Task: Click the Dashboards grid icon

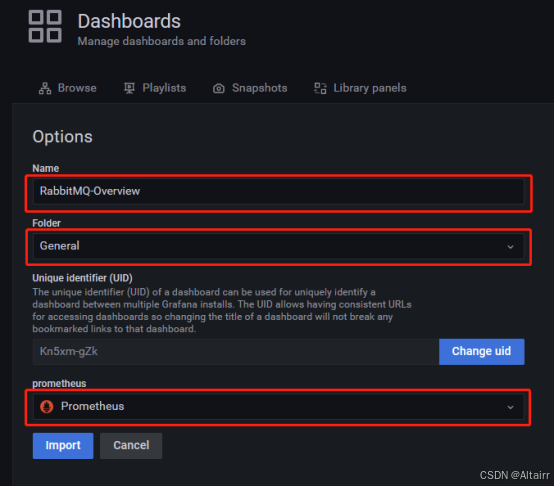Action: 45,27
